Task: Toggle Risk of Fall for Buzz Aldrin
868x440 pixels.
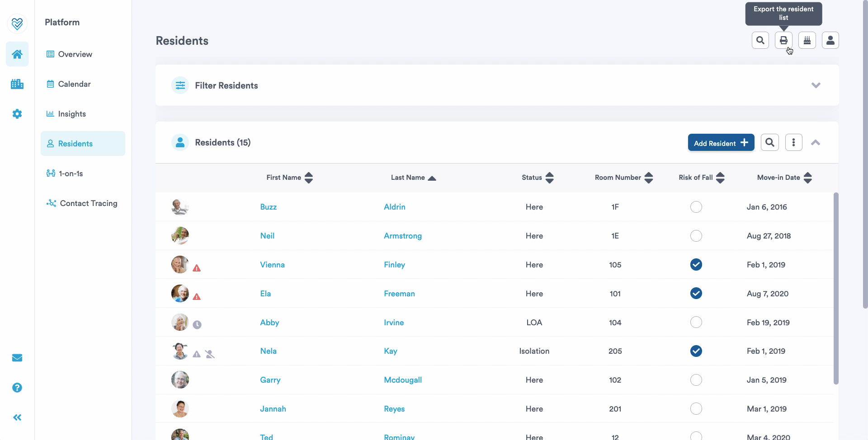Action: [696, 207]
